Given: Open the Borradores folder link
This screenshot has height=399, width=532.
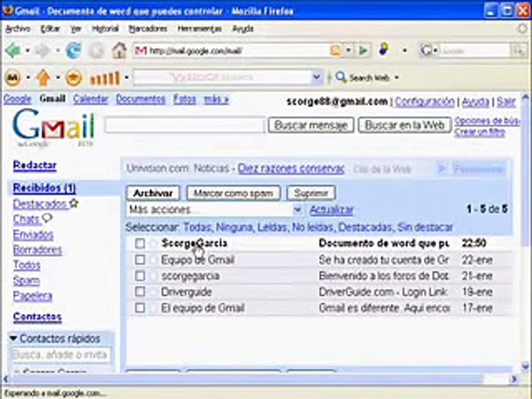Looking at the screenshot, I should tap(37, 250).
